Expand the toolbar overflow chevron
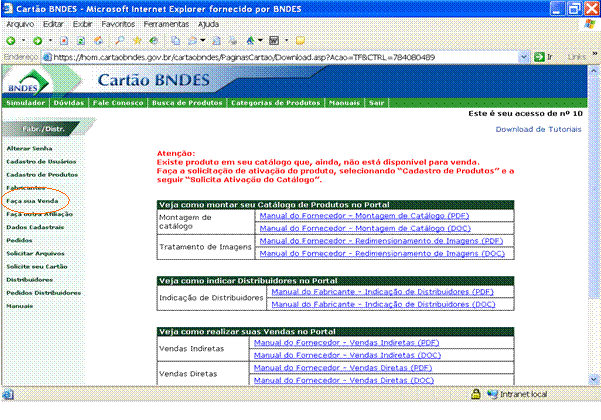The width and height of the screenshot is (601, 420). pyautogui.click(x=594, y=54)
